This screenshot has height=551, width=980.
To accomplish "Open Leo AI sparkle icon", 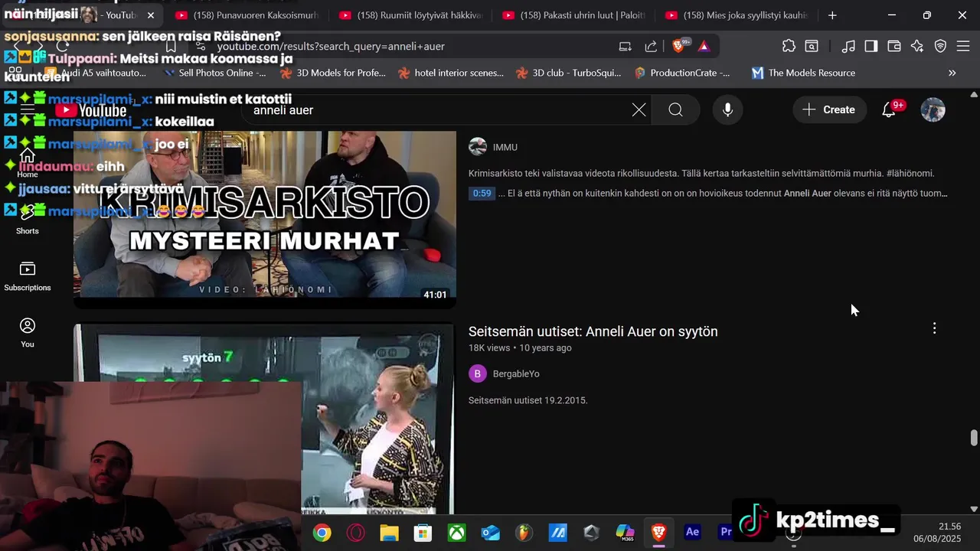I will click(917, 46).
